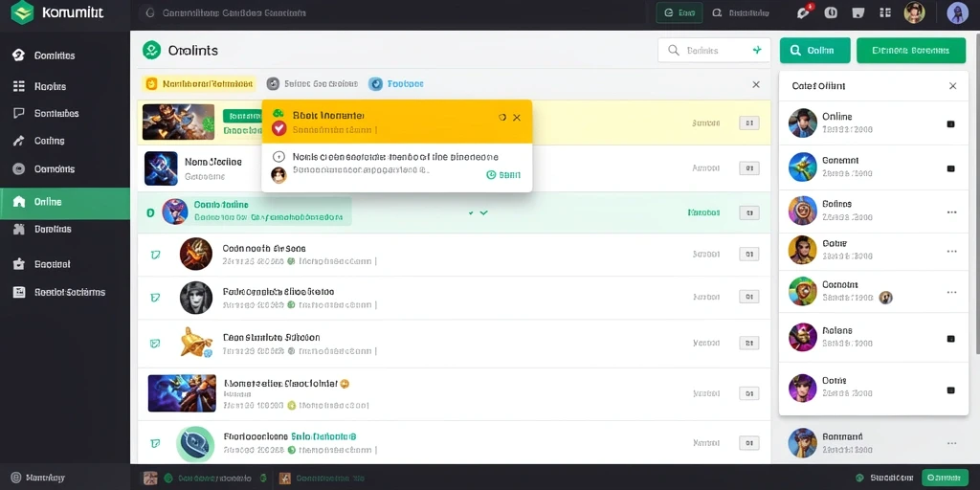Click the circular icon at bottom-left status bar
980x490 pixels.
16,478
